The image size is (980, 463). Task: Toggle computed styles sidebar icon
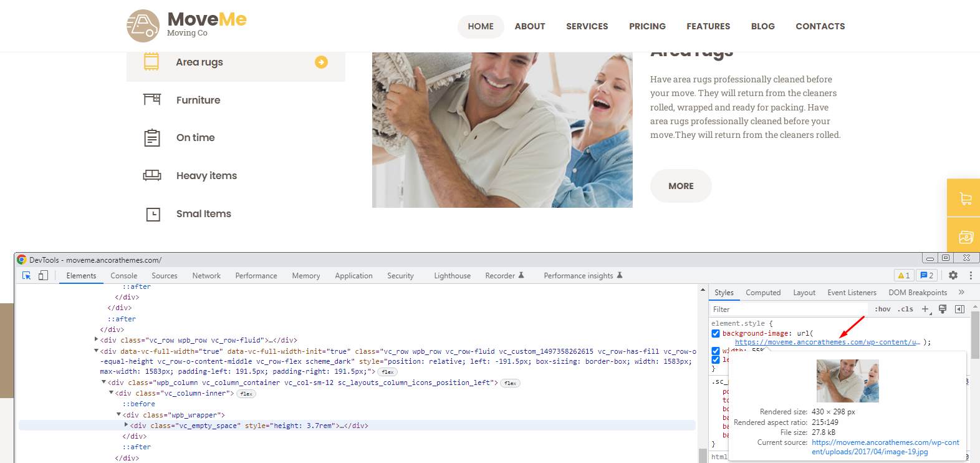tap(959, 309)
